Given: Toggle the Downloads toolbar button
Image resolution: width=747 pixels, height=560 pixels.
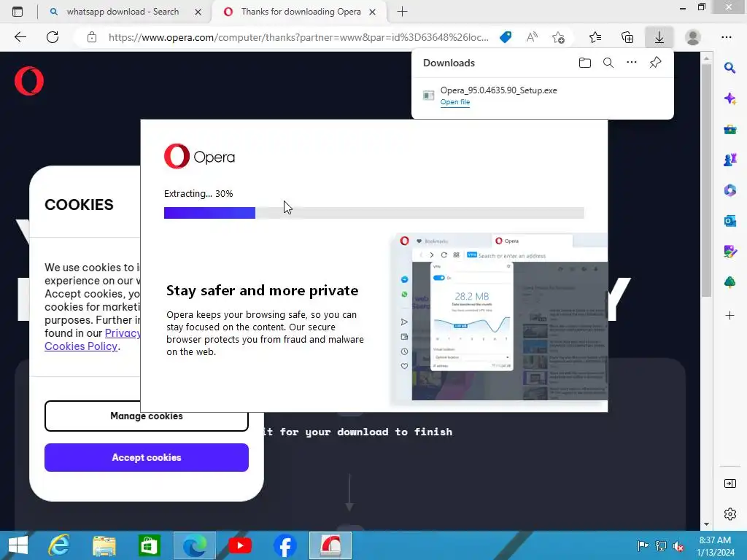Looking at the screenshot, I should coord(659,37).
